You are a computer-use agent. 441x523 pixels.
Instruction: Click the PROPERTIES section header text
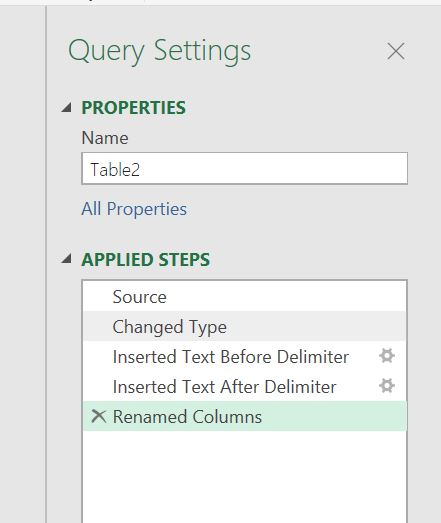pos(133,108)
